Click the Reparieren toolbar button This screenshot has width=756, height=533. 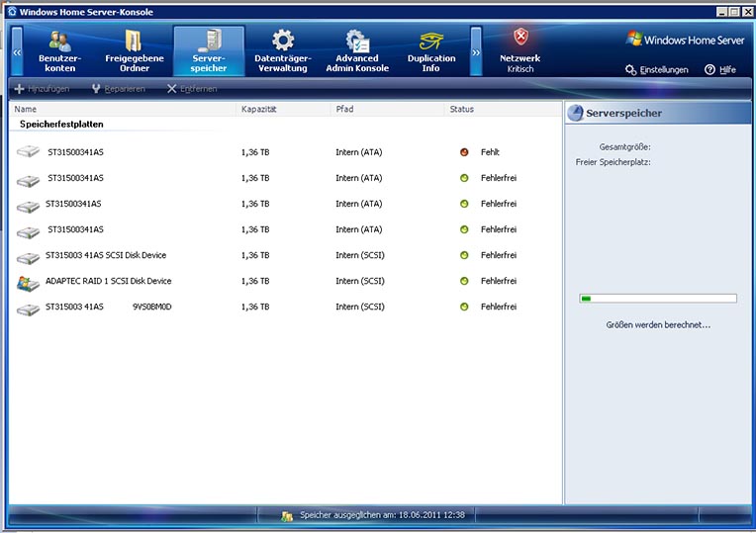(118, 89)
